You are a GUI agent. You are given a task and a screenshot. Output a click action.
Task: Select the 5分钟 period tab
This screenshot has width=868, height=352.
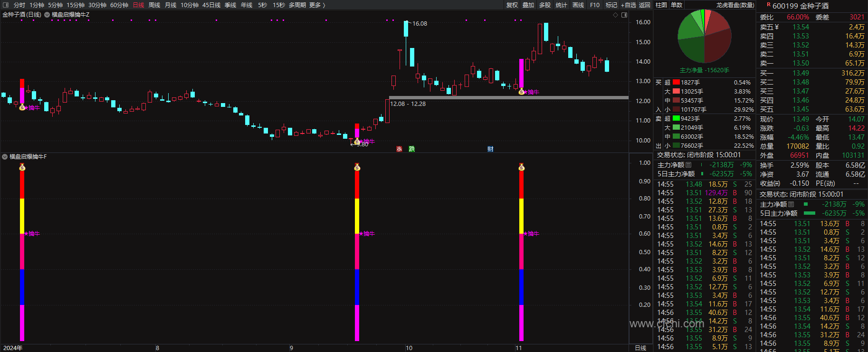coord(55,5)
